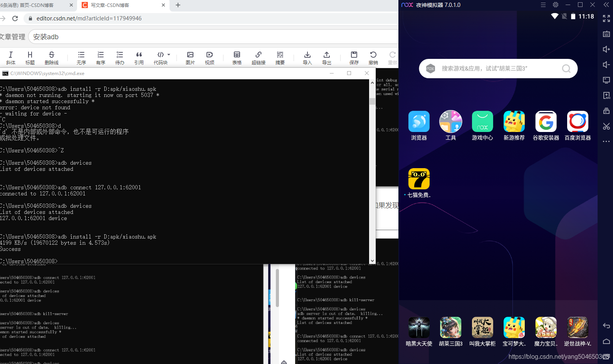The image size is (613, 364).
Task: Click the cmd window title bar icon
Action: click(x=5, y=73)
